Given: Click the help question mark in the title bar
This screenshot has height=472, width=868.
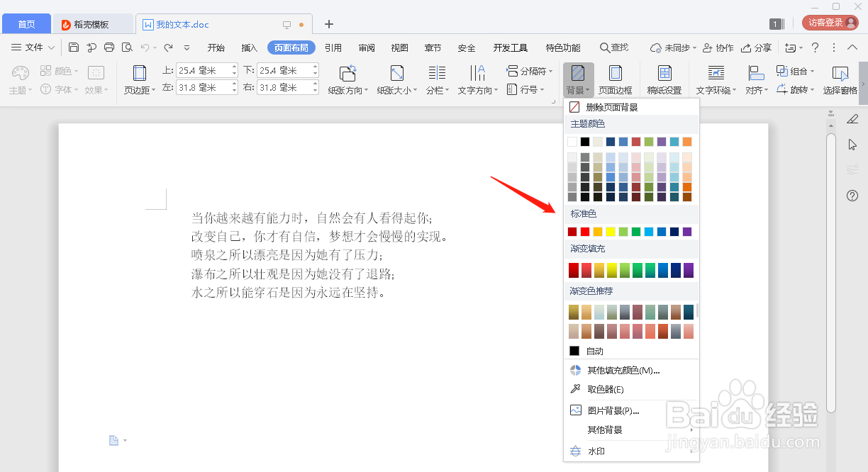Looking at the screenshot, I should point(815,47).
